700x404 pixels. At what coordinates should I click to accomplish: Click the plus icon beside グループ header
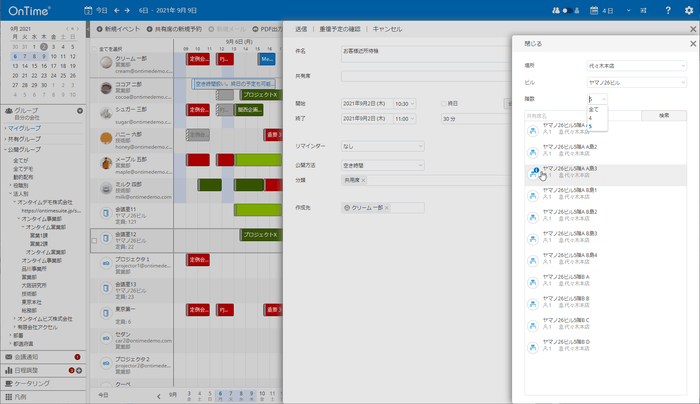click(79, 110)
